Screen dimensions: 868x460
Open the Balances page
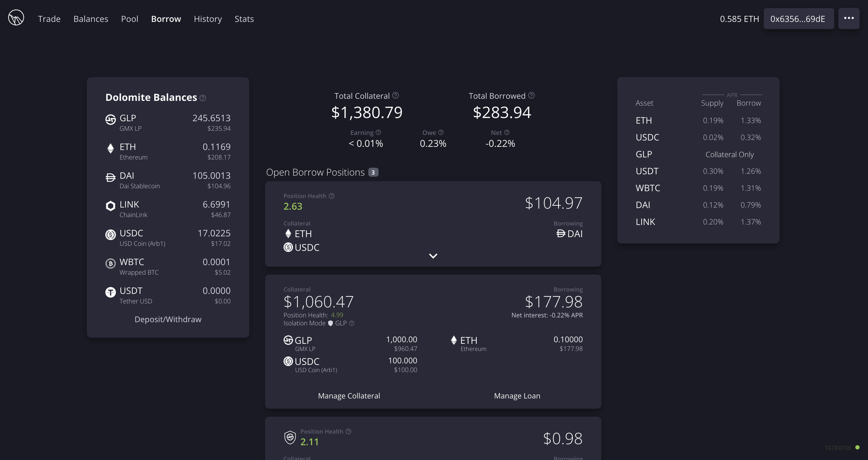click(91, 19)
